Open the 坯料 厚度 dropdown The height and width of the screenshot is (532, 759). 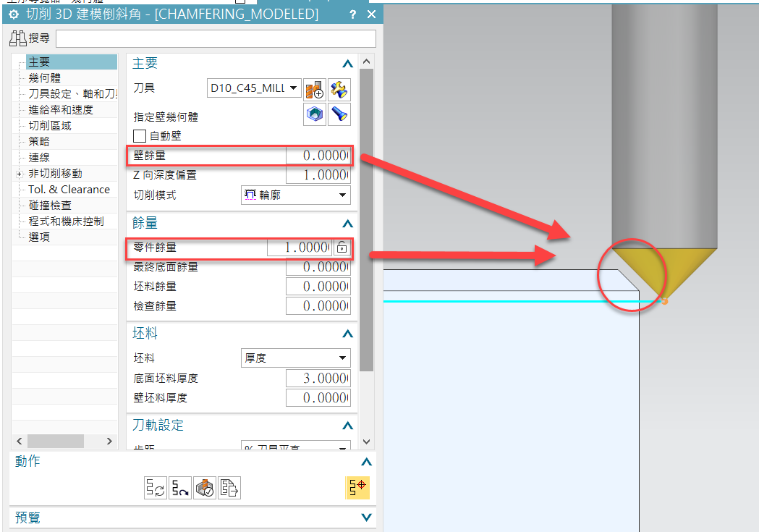point(296,358)
